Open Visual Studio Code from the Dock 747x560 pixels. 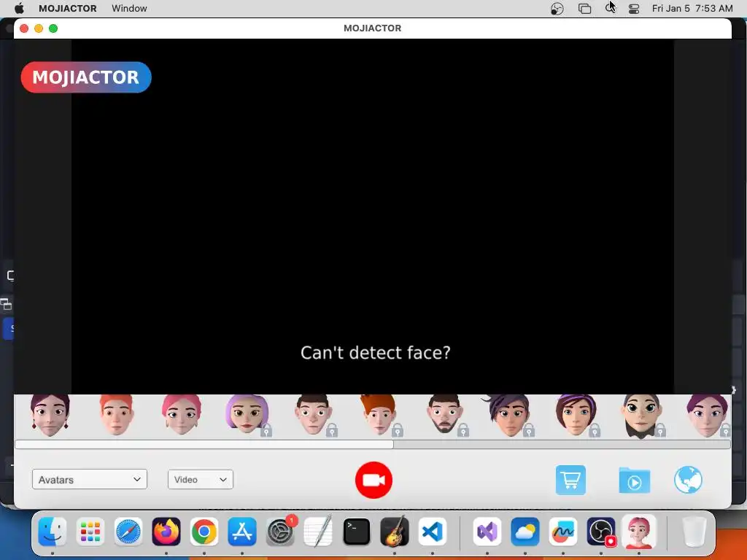433,532
